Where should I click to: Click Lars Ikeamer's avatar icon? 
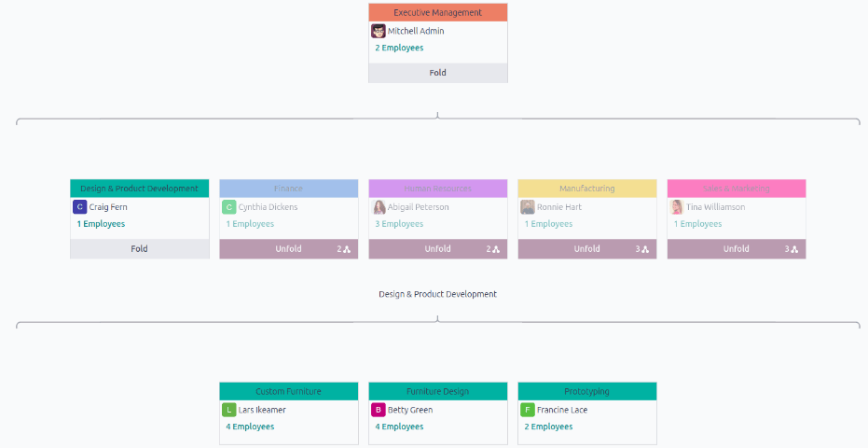click(228, 410)
